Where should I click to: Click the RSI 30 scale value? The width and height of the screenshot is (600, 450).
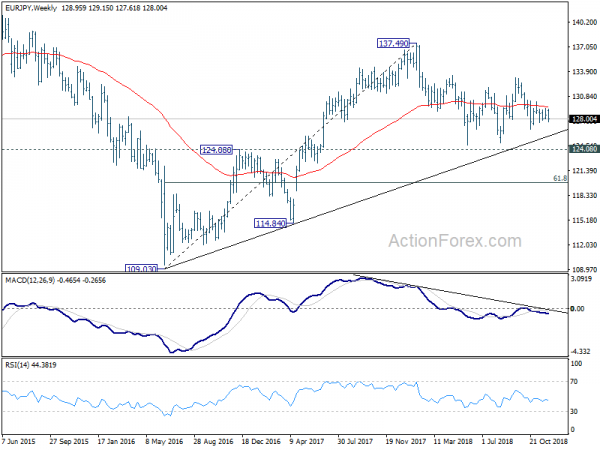click(x=574, y=411)
